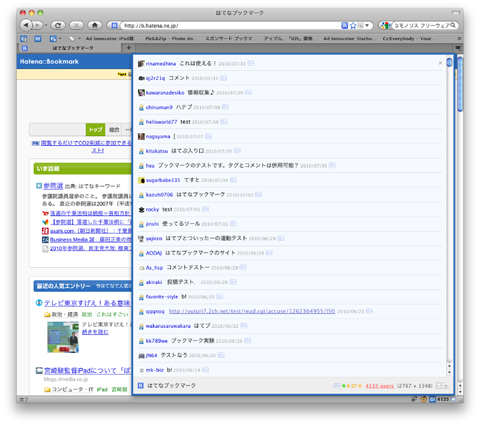Click second blue icon in bookmarks bar
The height and width of the screenshot is (428, 480).
[x=38, y=39]
